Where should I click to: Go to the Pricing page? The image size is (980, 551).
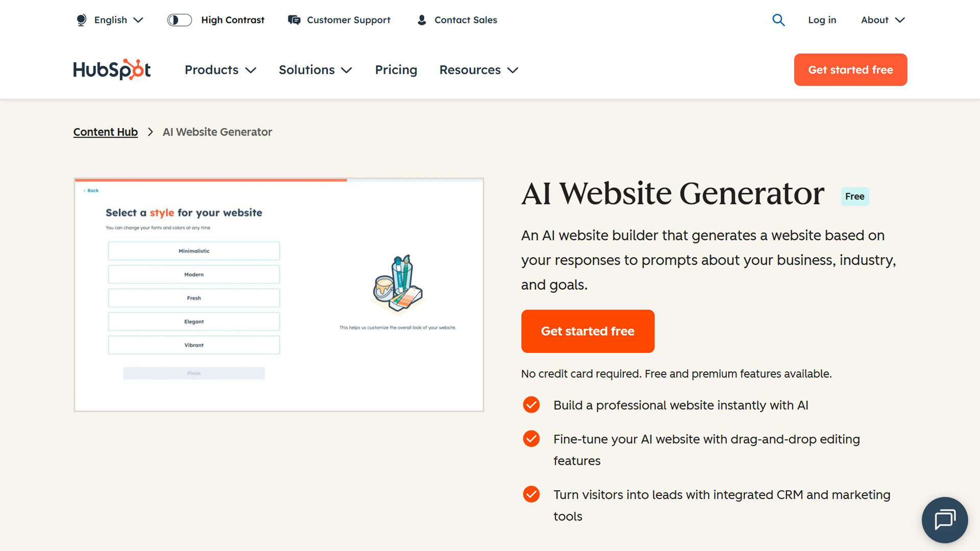[396, 70]
